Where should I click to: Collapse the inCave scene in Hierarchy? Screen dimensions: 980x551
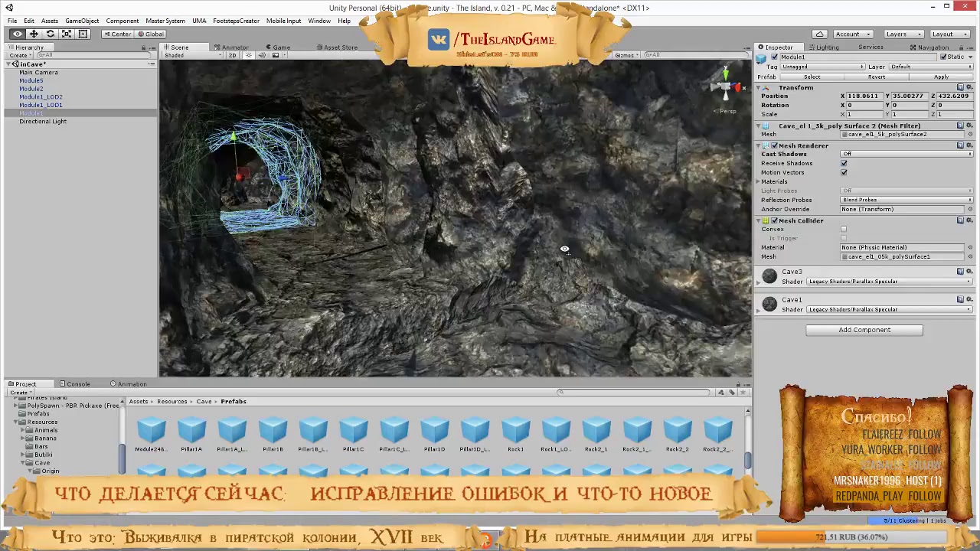click(9, 64)
